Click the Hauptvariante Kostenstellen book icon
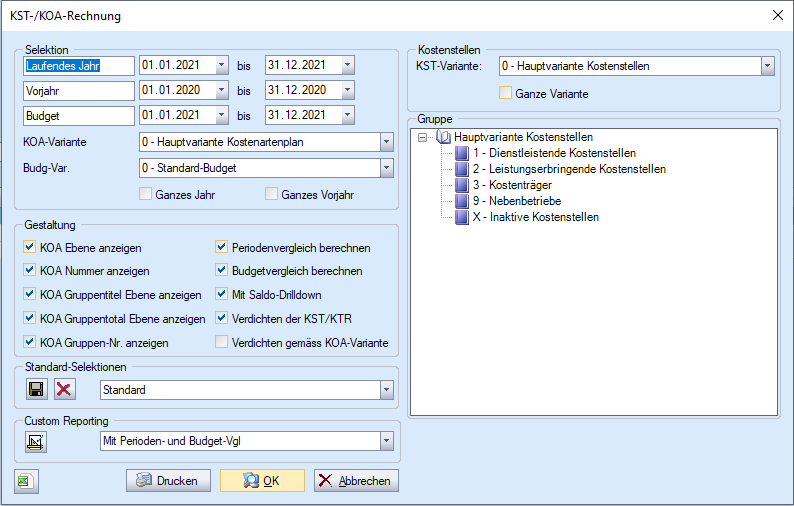This screenshot has width=794, height=506. pos(443,137)
